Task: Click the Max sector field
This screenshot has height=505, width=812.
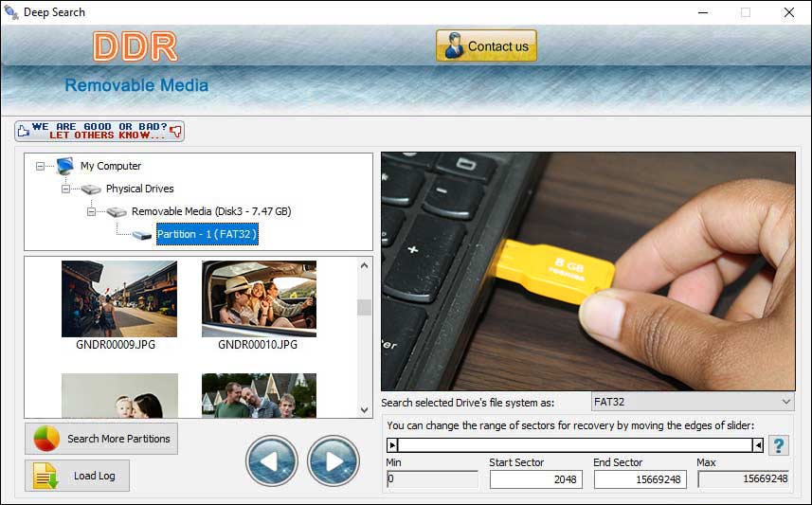Action: 744,478
